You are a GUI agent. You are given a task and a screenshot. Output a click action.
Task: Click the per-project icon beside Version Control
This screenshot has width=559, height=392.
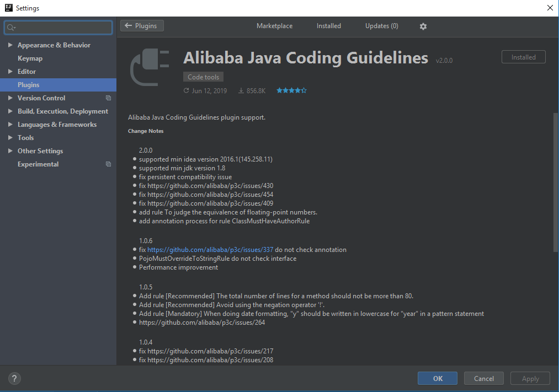[108, 98]
